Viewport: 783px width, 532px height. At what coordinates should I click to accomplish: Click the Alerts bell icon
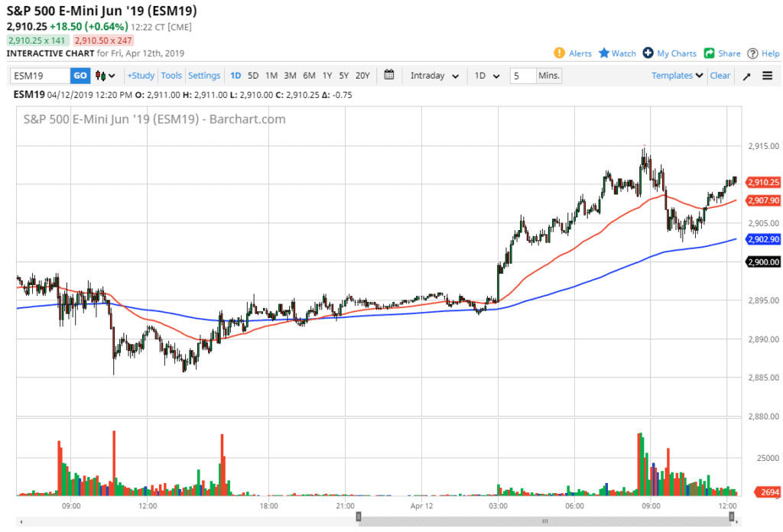pos(559,54)
